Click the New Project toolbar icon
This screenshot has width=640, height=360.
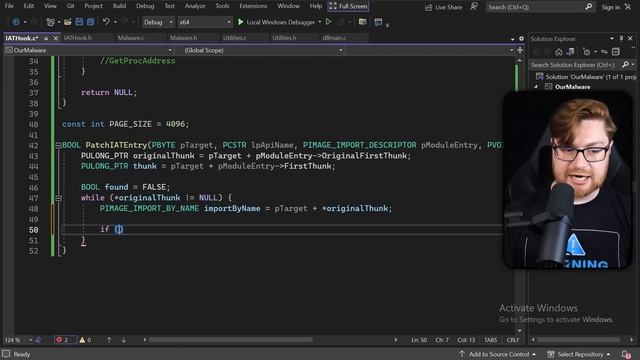(x=50, y=22)
